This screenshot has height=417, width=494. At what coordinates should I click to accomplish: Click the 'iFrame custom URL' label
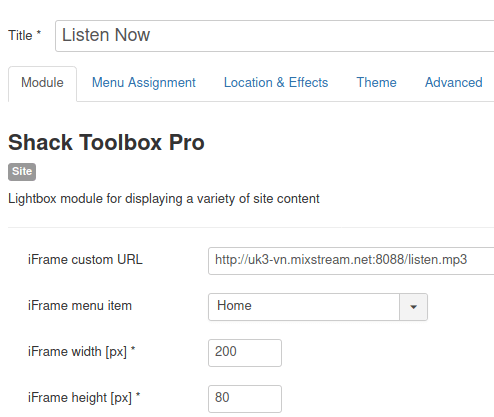tap(85, 260)
